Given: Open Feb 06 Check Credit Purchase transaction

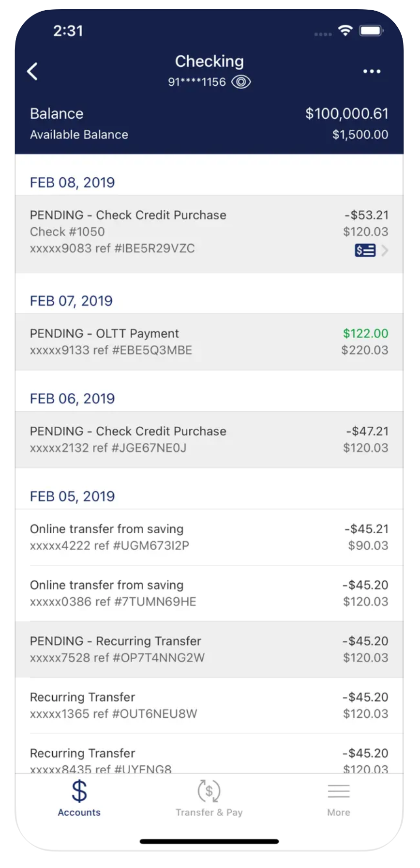Looking at the screenshot, I should tap(209, 439).
